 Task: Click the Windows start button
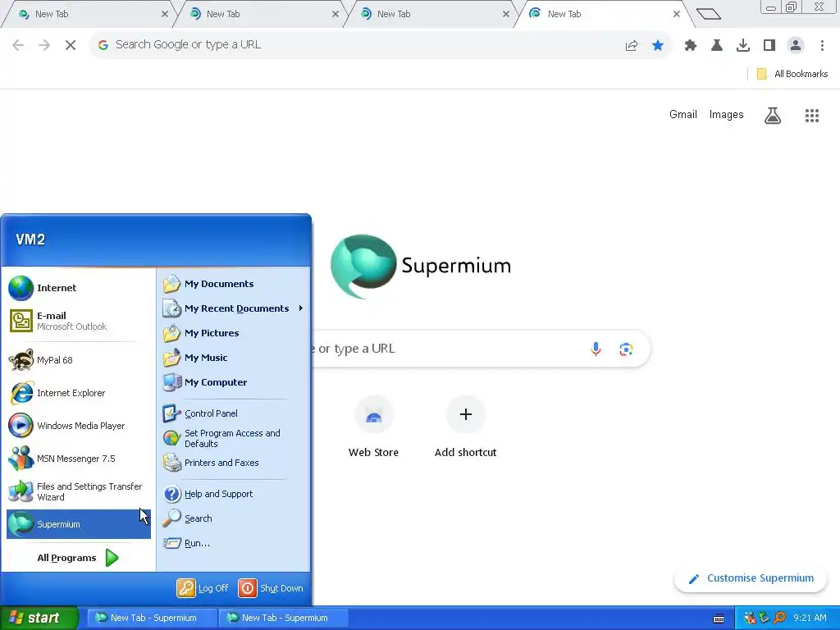coord(39,618)
